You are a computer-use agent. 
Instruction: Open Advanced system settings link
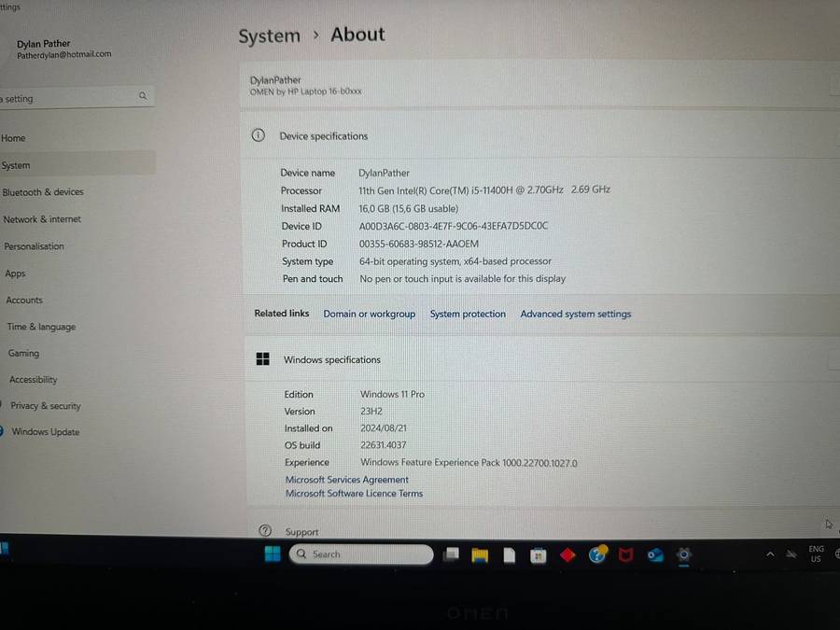[575, 315]
